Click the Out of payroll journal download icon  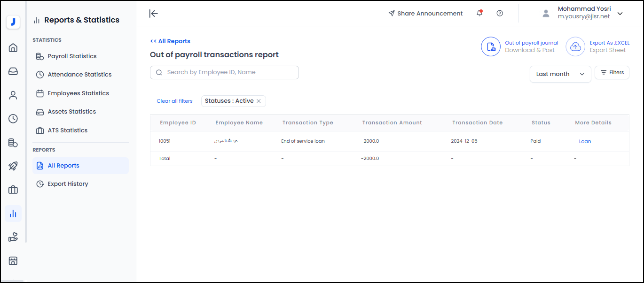point(490,46)
